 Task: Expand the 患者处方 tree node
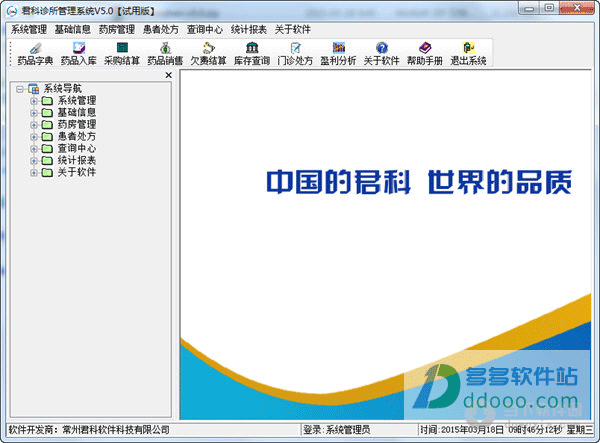pyautogui.click(x=34, y=137)
